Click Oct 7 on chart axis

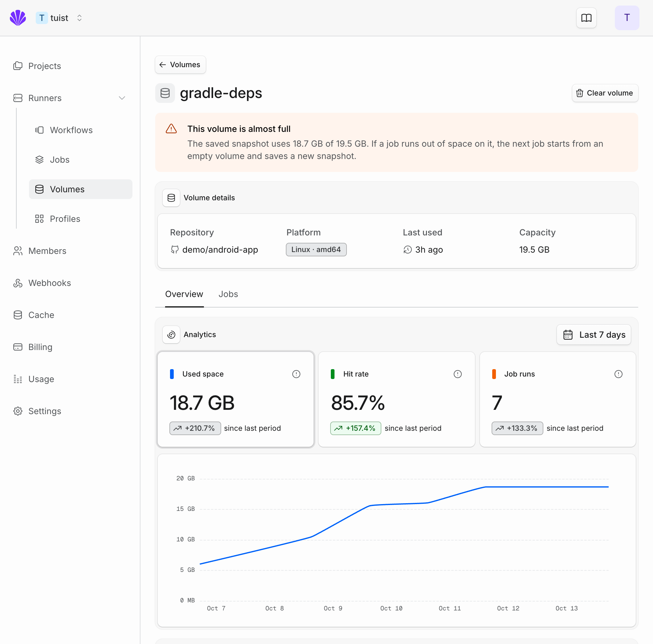pyautogui.click(x=216, y=608)
